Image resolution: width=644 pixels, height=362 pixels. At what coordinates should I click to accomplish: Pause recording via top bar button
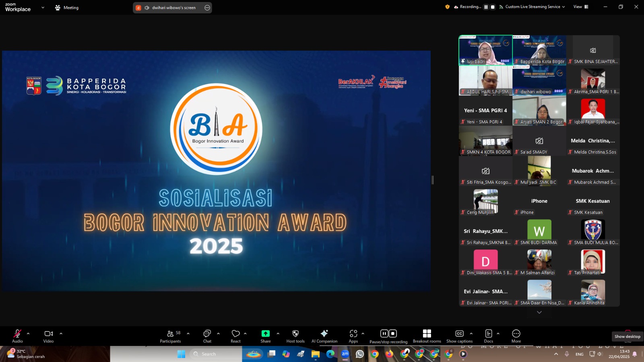486,7
